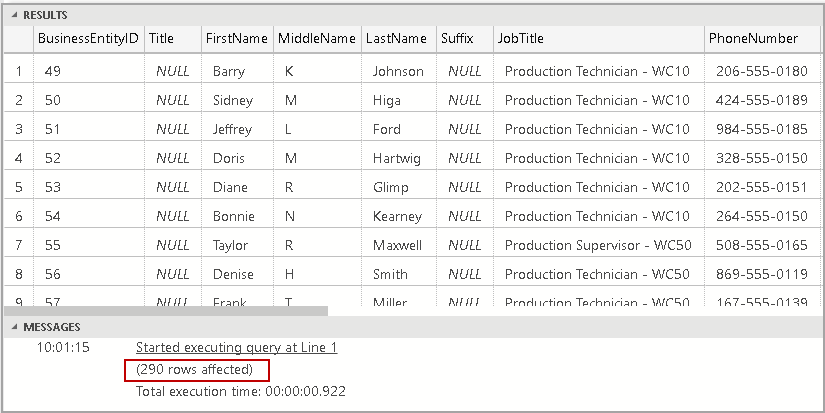The image size is (825, 413).
Task: Select the PhoneNumber column header
Action: pos(753,39)
